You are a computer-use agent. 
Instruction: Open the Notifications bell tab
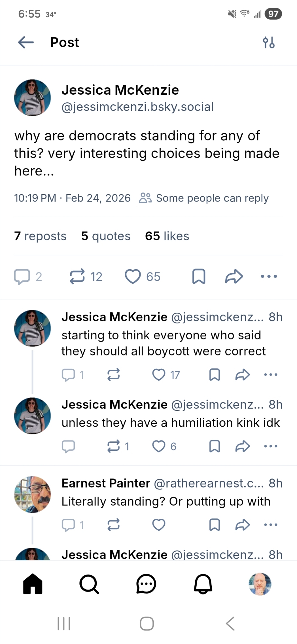203,584
